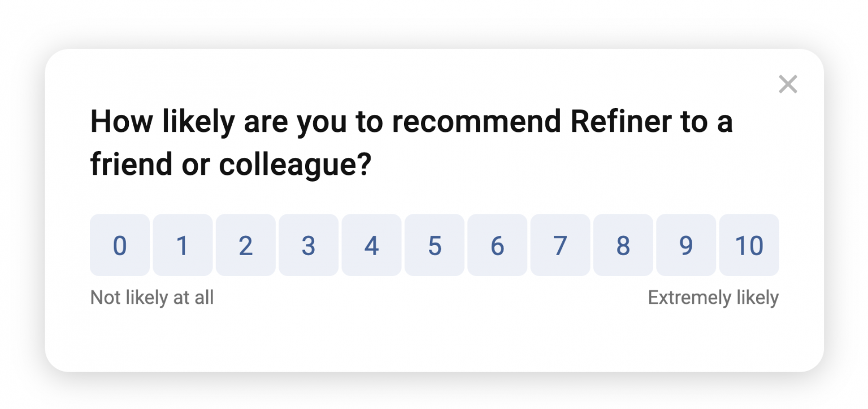
Task: Select the number 8 rating
Action: pyautogui.click(x=623, y=245)
